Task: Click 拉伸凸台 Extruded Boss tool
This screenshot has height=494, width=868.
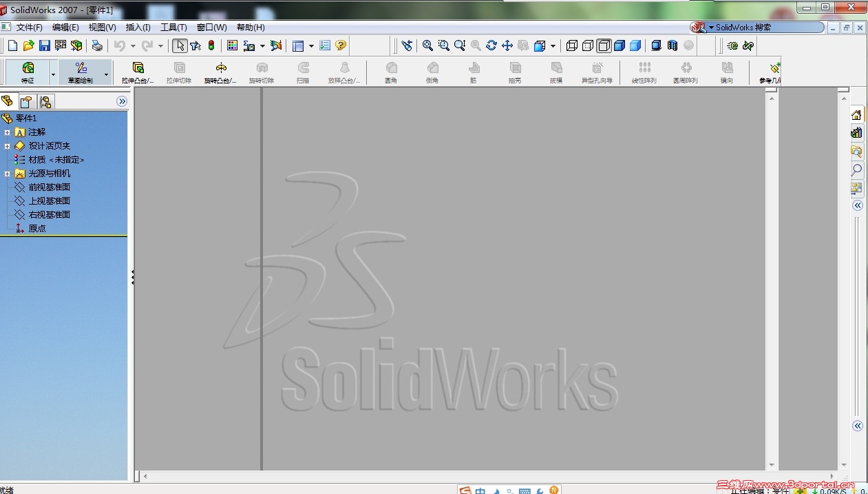Action: [x=138, y=72]
